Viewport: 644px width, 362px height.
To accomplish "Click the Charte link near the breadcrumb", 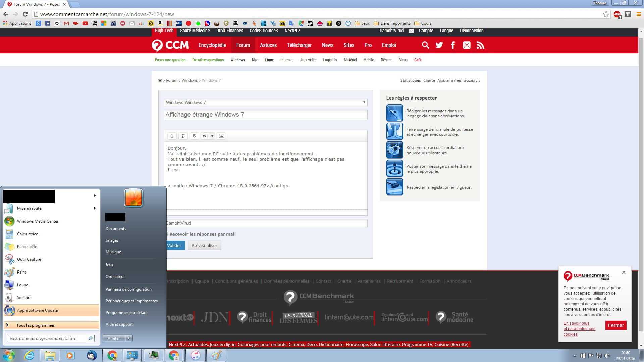I will click(429, 80).
